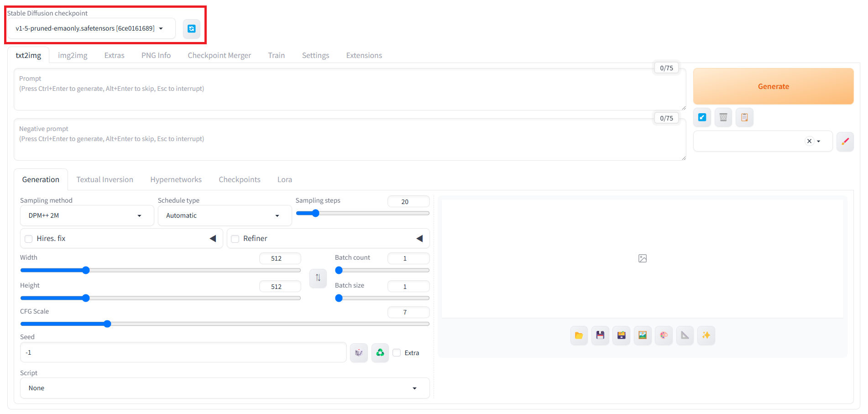Screen dimensions: 868x414
Task: Check the Extra seed options box
Action: click(396, 352)
